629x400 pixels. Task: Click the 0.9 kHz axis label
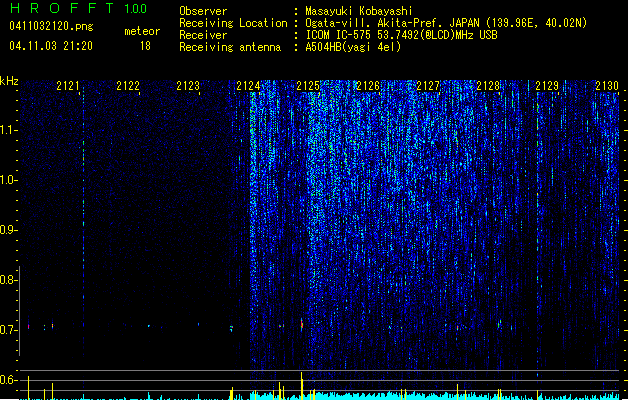pyautogui.click(x=8, y=230)
